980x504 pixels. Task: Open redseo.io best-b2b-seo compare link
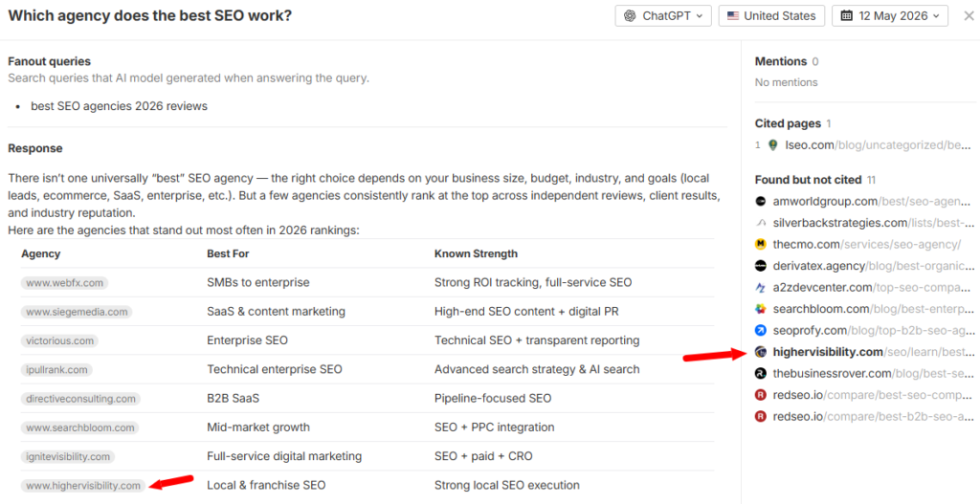click(x=873, y=417)
